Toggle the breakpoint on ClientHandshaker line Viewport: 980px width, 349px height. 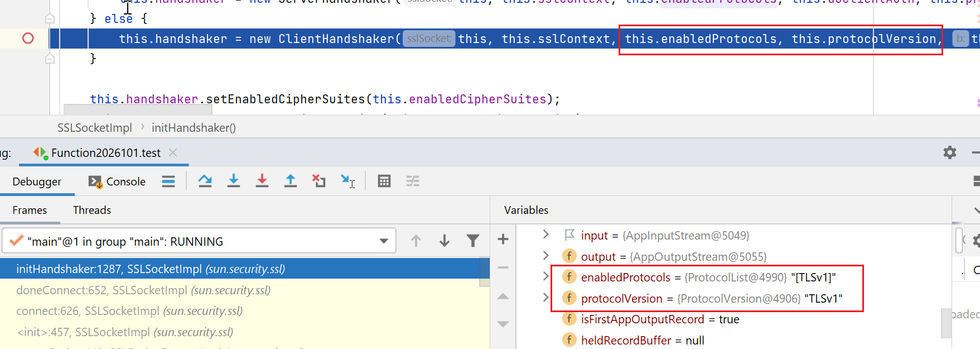28,39
